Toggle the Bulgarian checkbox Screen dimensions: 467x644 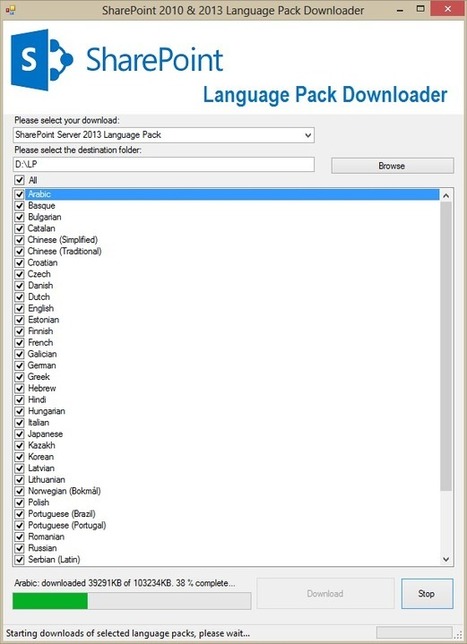(19, 217)
